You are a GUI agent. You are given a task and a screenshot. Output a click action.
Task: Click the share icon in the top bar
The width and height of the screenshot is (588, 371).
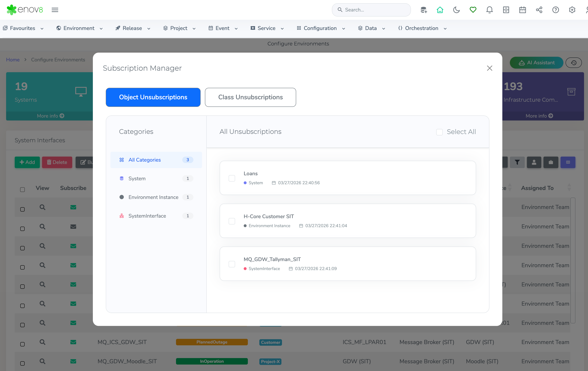[x=539, y=10]
